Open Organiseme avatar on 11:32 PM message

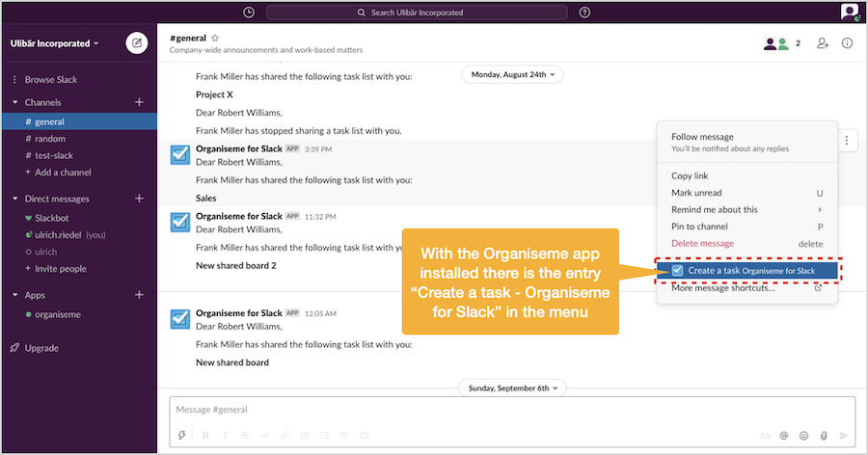180,222
